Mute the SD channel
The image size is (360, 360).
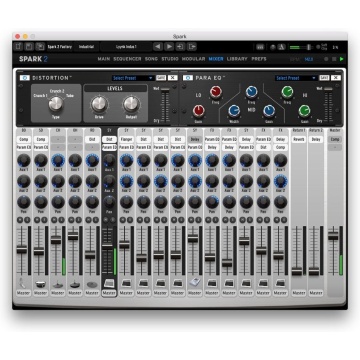click(37, 220)
